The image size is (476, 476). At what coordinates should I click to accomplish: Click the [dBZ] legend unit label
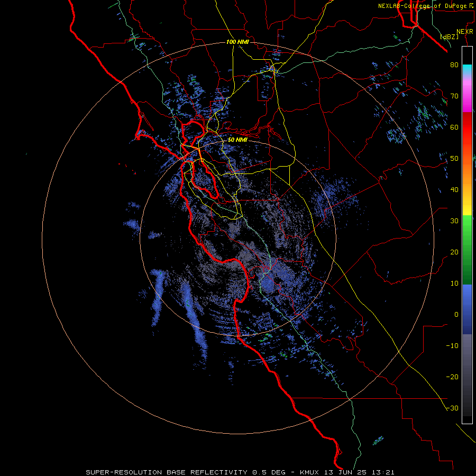pyautogui.click(x=449, y=36)
